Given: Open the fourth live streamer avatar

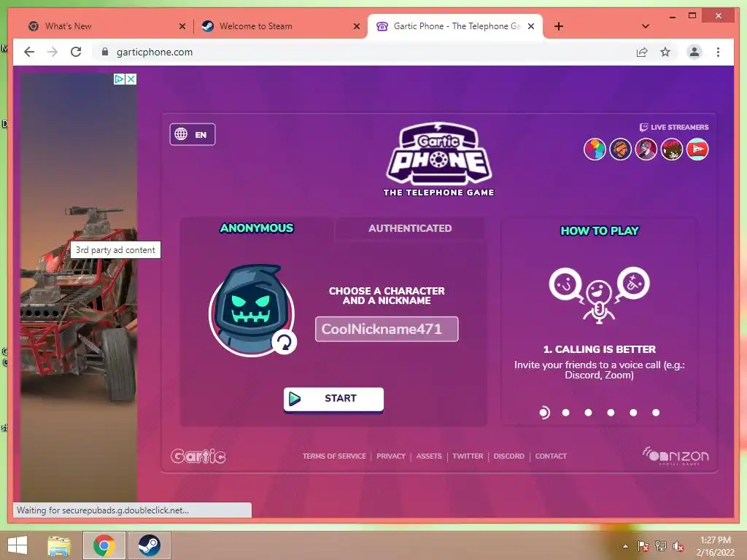Looking at the screenshot, I should tap(672, 149).
